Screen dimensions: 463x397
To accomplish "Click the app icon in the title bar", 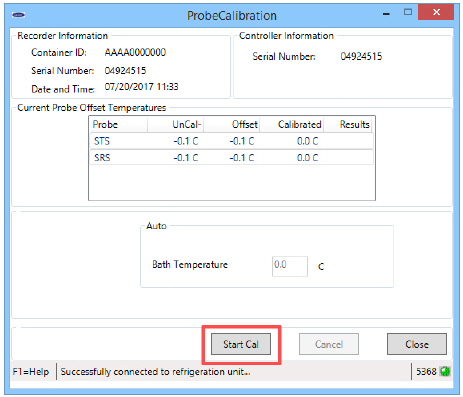I will click(x=18, y=15).
